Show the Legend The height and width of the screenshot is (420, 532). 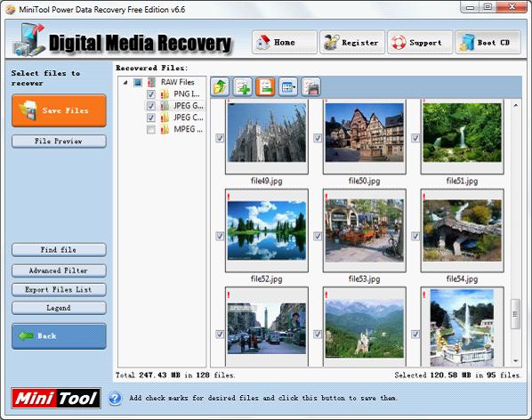(59, 308)
